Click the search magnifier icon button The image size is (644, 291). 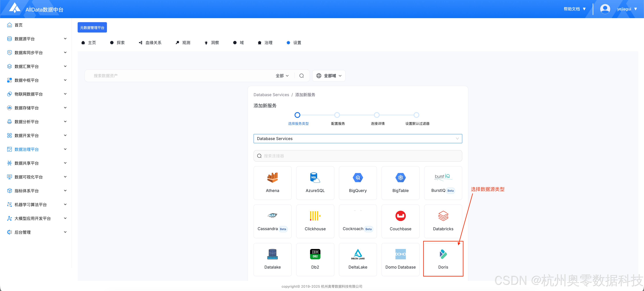click(x=301, y=76)
